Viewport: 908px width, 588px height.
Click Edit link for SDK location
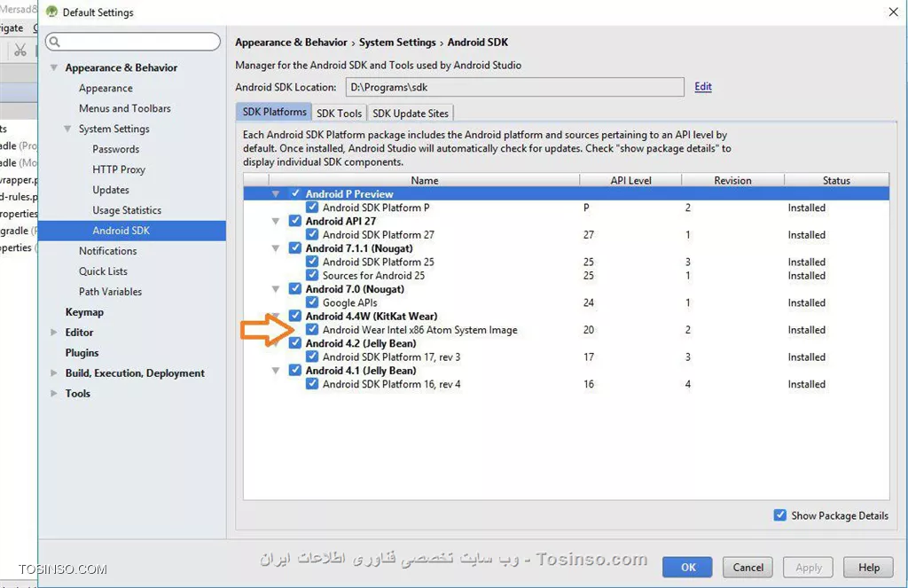click(x=703, y=86)
